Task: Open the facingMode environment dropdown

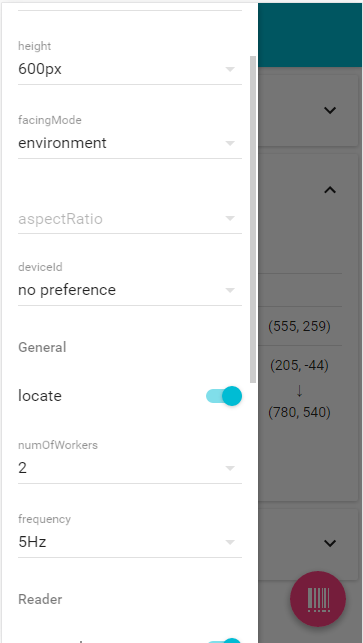Action: pyautogui.click(x=130, y=143)
